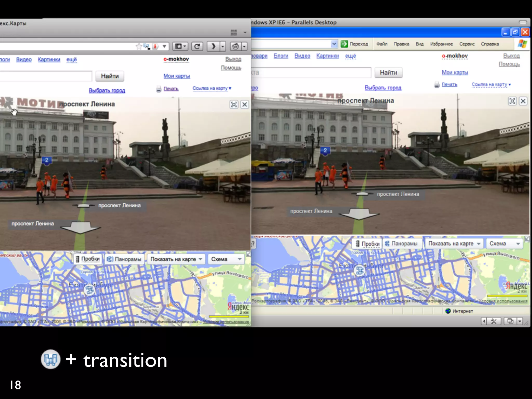This screenshot has height=399, width=532.
Task: Click panorama marker on right map
Action: click(x=360, y=271)
